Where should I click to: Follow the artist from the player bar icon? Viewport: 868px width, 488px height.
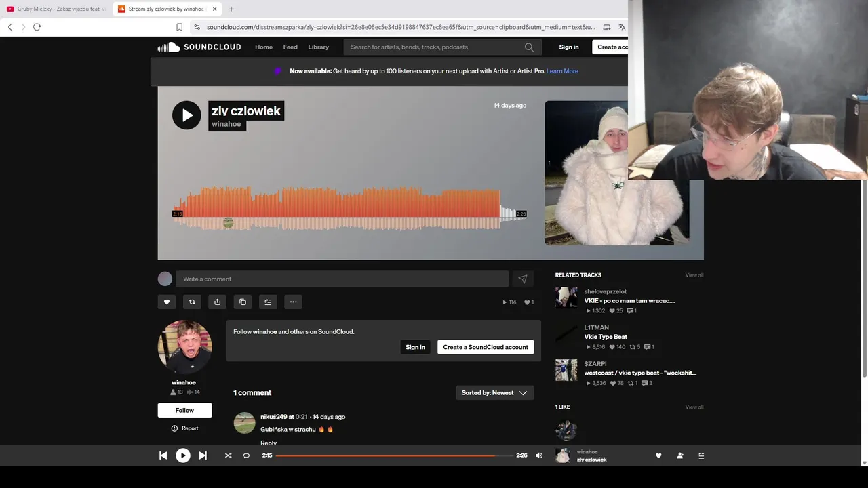[680, 455]
